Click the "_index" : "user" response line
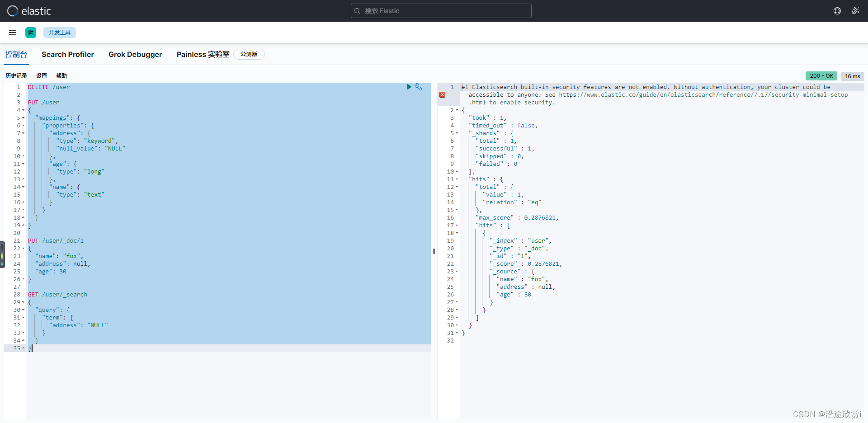Viewport: 868px width, 423px height. (x=520, y=240)
